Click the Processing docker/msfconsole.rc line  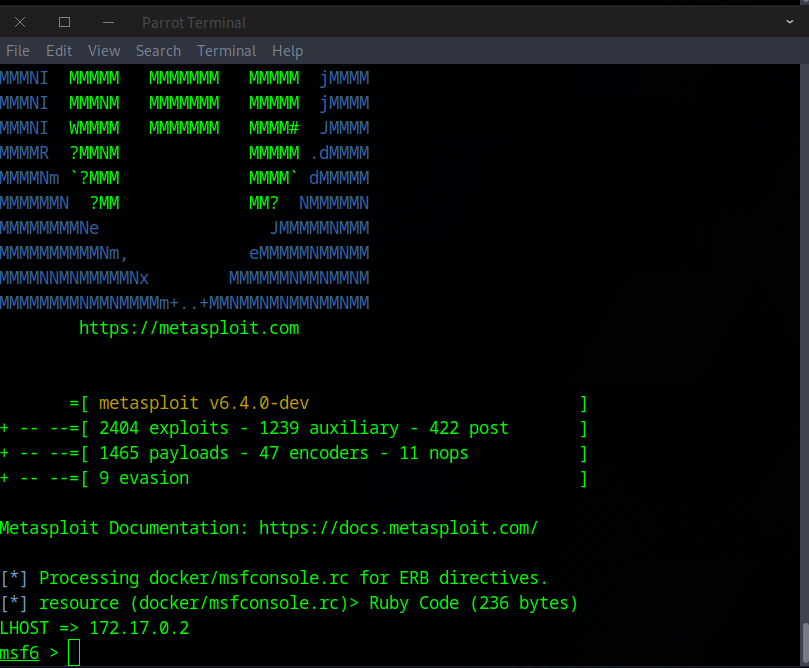(x=273, y=578)
